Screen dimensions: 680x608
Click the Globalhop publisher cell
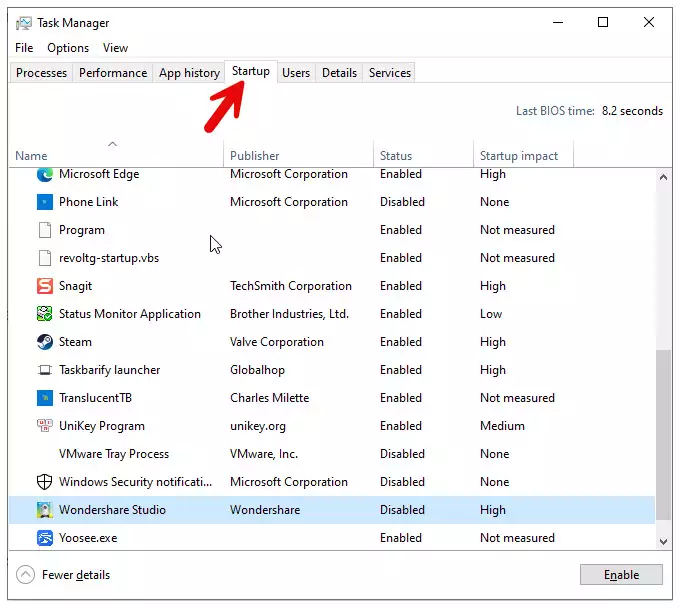coord(257,370)
